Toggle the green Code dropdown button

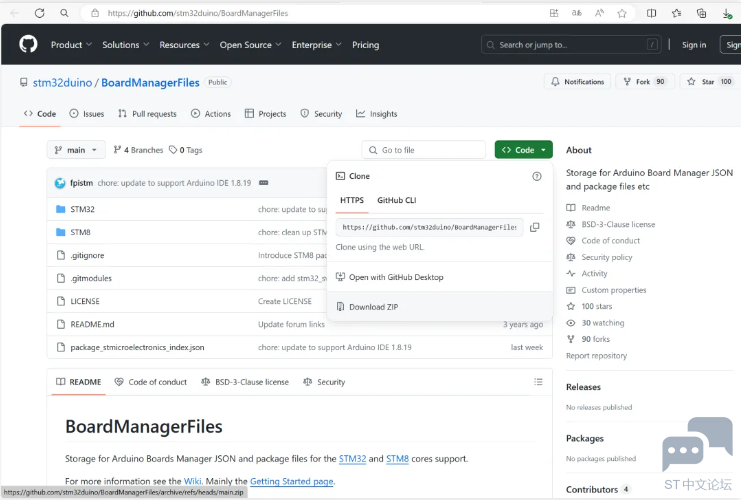tap(524, 150)
